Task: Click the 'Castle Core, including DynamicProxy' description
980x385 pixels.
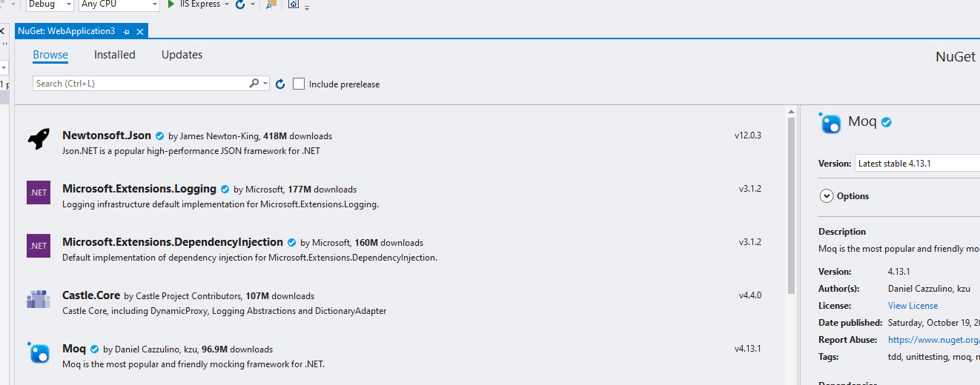Action: pyautogui.click(x=224, y=311)
